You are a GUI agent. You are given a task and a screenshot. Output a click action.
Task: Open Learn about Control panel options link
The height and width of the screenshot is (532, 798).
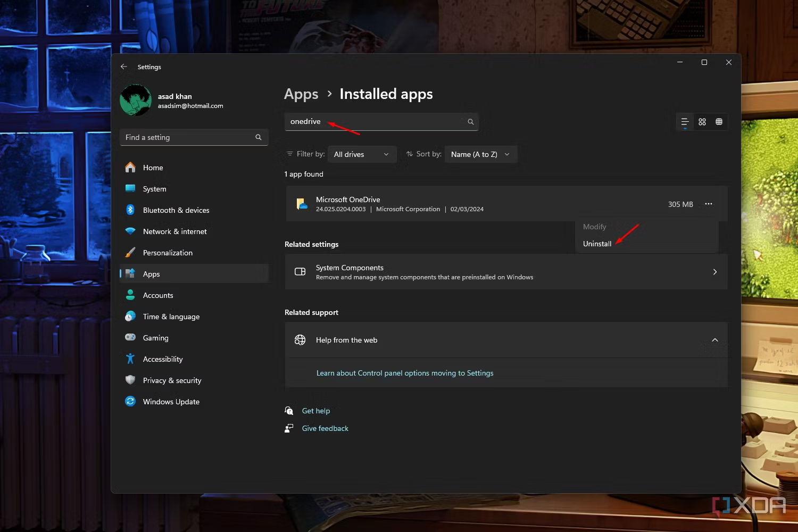tap(405, 373)
